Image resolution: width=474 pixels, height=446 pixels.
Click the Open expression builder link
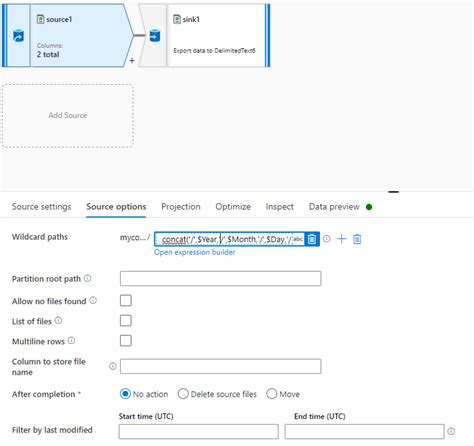click(195, 252)
